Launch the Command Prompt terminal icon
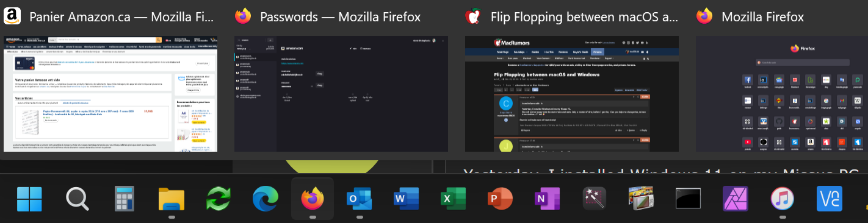This screenshot has width=868, height=223. [689, 199]
